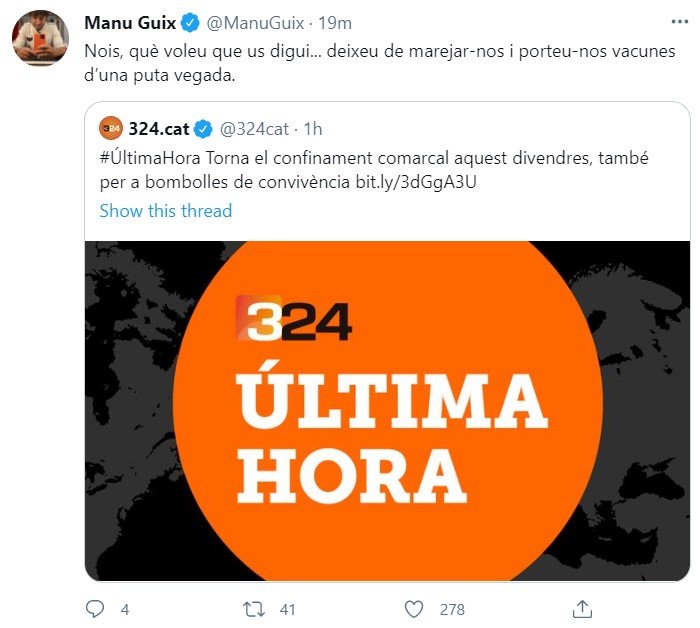Click the 1h quoted tweet timestamp

click(x=313, y=129)
